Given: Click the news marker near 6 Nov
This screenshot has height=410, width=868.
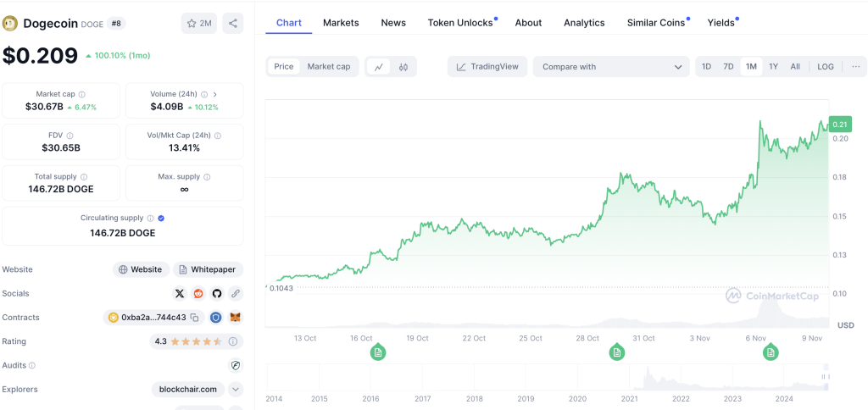Looking at the screenshot, I should [x=770, y=352].
